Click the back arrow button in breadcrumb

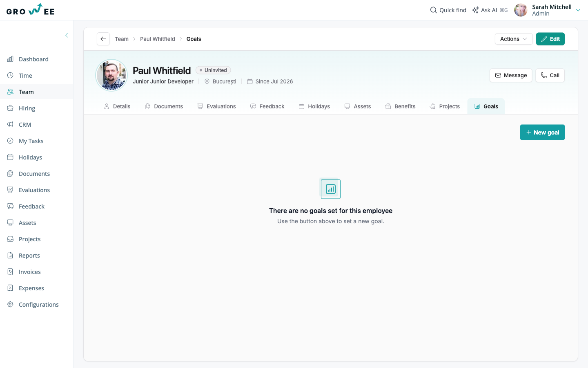(103, 39)
